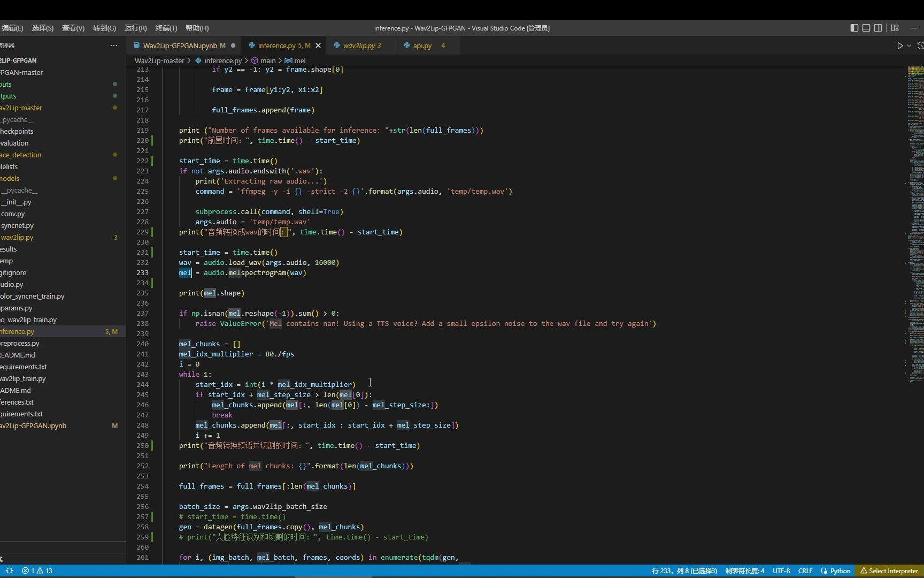
Task: Change the Python language mode
Action: coord(840,571)
